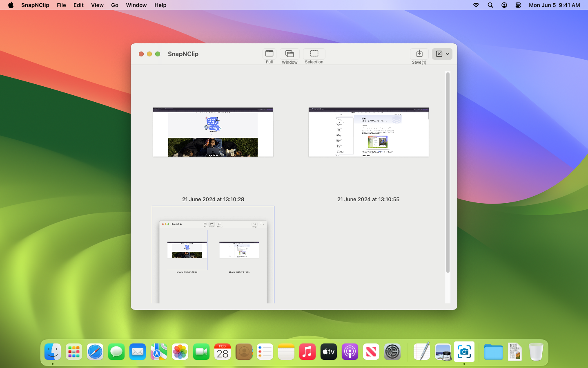Open the delete dropdown arrow in toolbar
The height and width of the screenshot is (368, 588).
(448, 54)
